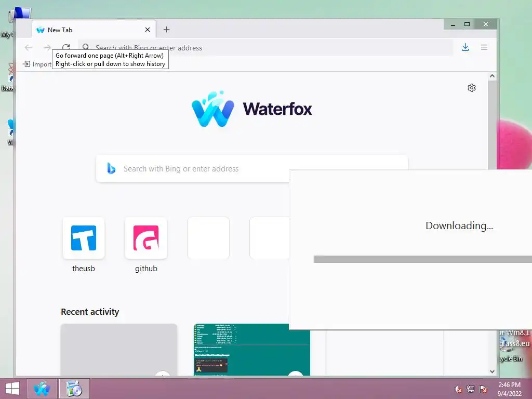
Task: Click the Bing logo in search box
Action: coord(111,168)
